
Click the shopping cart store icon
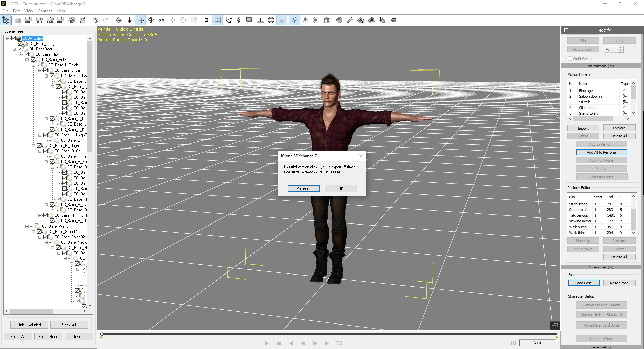[393, 20]
